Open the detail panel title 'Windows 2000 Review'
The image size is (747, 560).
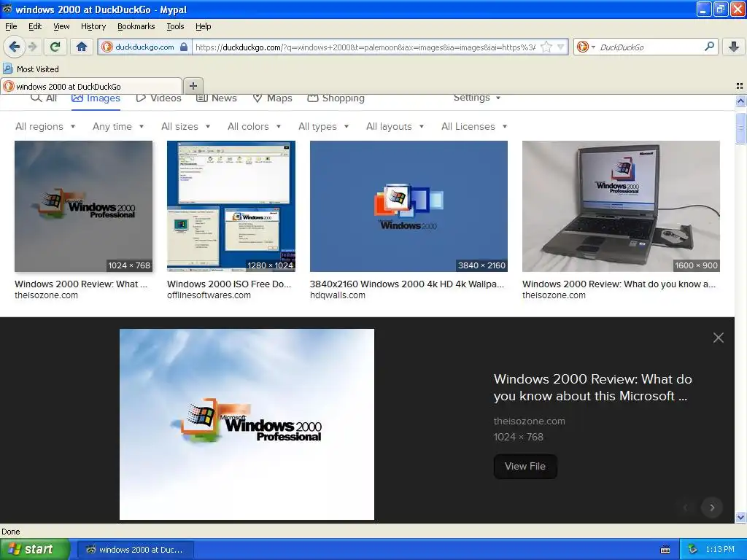pyautogui.click(x=592, y=387)
